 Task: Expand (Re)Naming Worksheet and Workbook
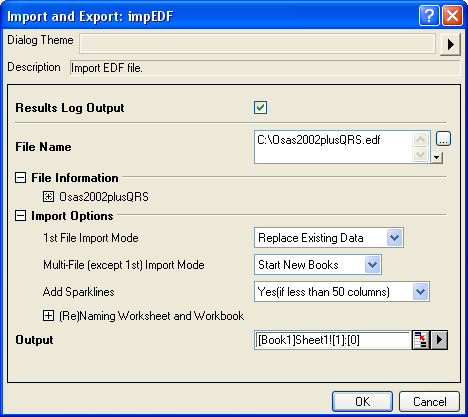pos(48,316)
